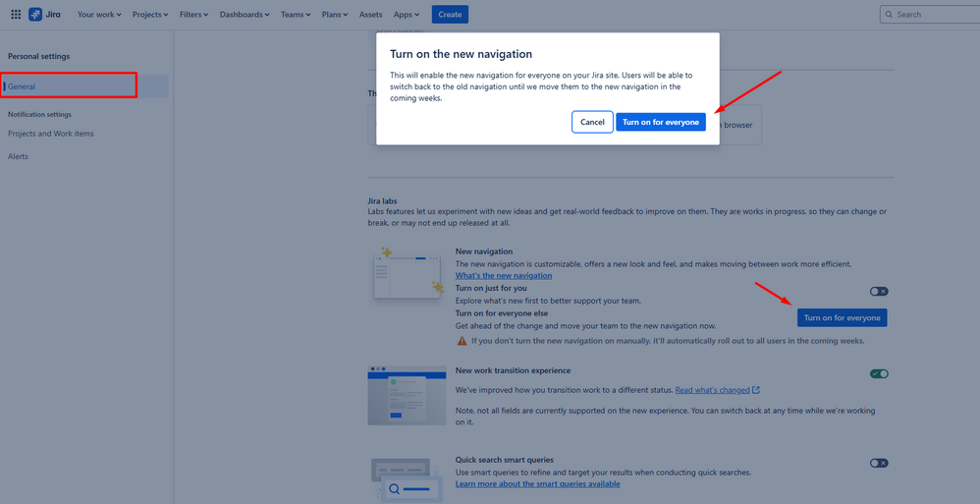Open the Filters dropdown
Image resolution: width=980 pixels, height=504 pixels.
(x=193, y=15)
